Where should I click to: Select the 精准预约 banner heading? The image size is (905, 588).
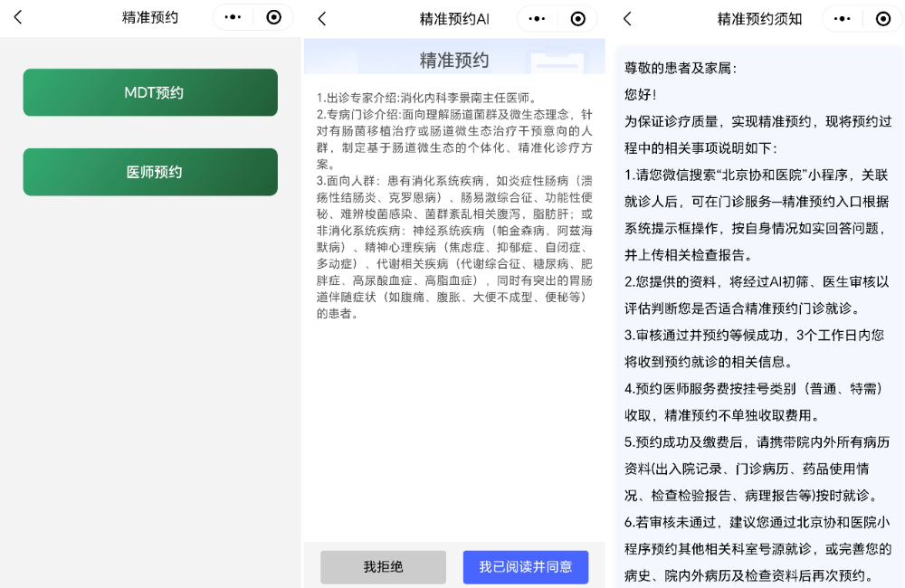tap(454, 60)
